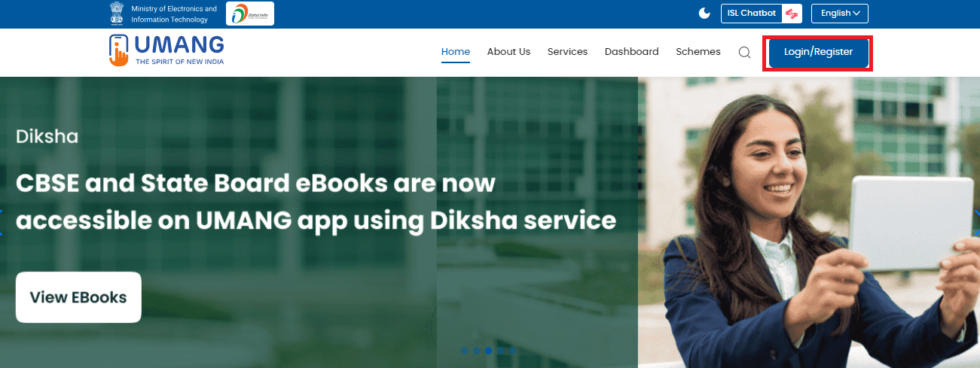Open the Schemes page
The height and width of the screenshot is (368, 980).
pos(698,52)
